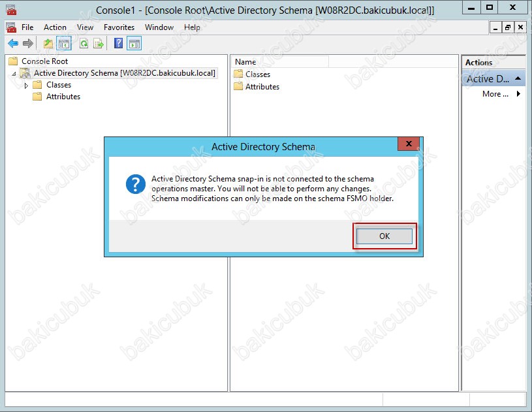Click the Active Directory Schema snap-in icon
The height and width of the screenshot is (412, 532).
[x=25, y=73]
